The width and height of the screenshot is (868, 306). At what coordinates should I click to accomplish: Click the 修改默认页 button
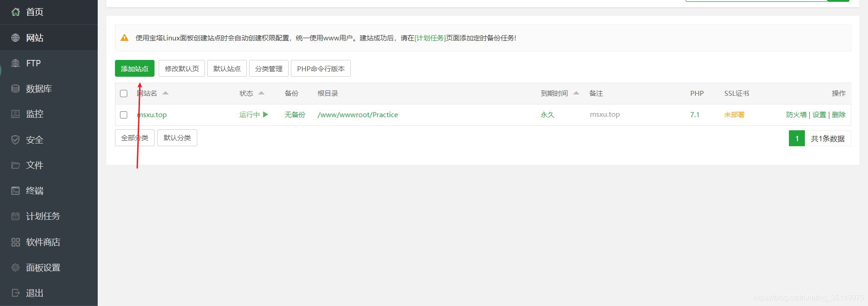(x=182, y=69)
